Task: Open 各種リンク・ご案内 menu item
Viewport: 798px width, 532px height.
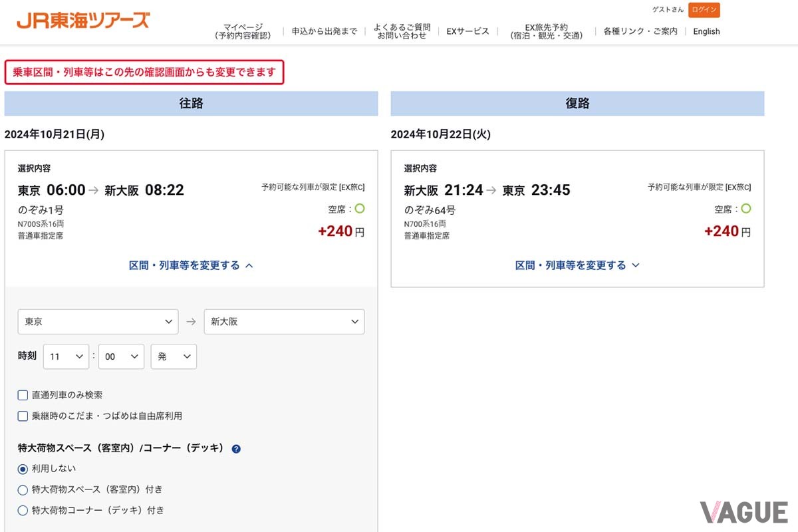Action: click(x=640, y=31)
